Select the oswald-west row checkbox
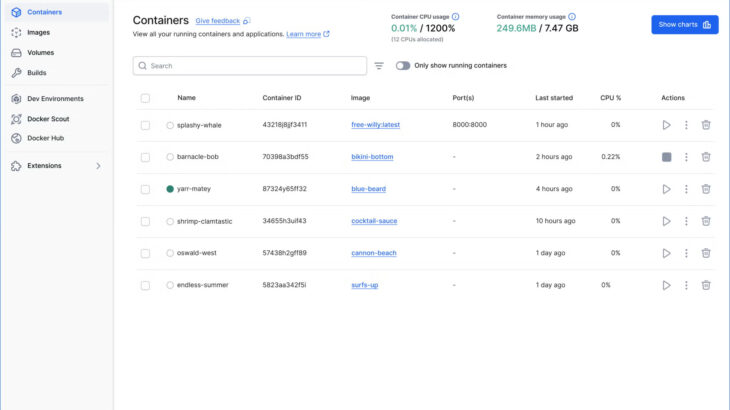The image size is (730, 410). point(145,254)
